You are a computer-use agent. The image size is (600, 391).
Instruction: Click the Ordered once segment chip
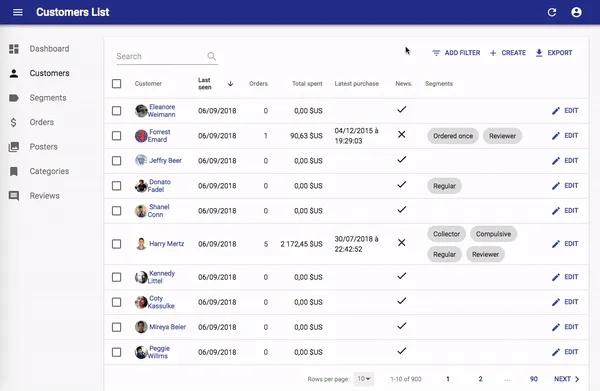click(453, 136)
